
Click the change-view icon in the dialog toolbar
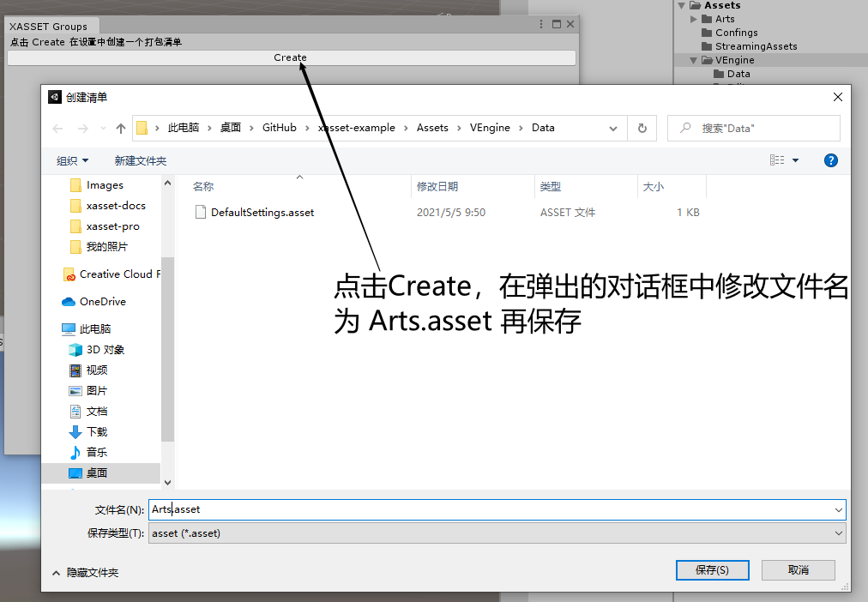pyautogui.click(x=779, y=160)
